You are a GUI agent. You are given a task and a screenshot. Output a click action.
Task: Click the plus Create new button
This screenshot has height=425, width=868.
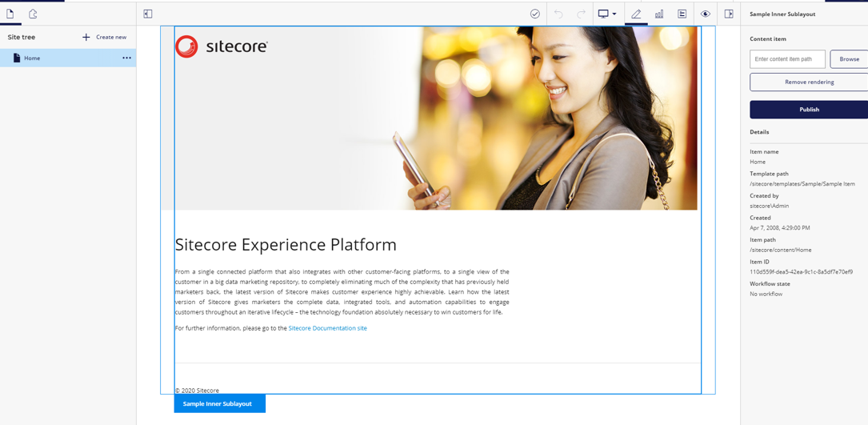pos(105,37)
